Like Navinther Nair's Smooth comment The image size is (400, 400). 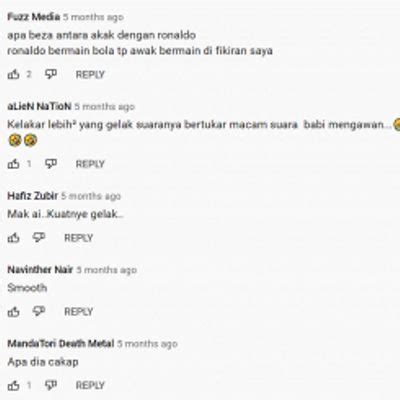click(13, 312)
